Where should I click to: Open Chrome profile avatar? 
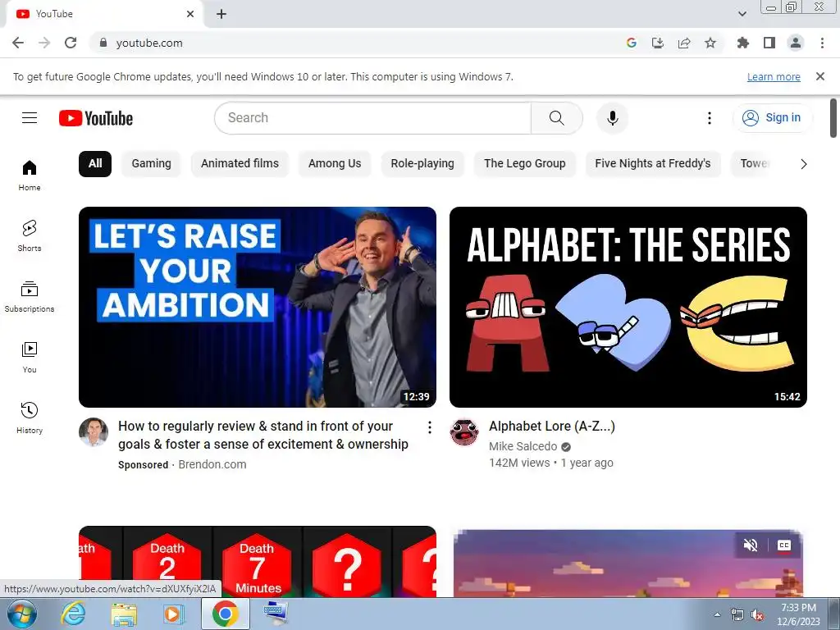click(796, 43)
